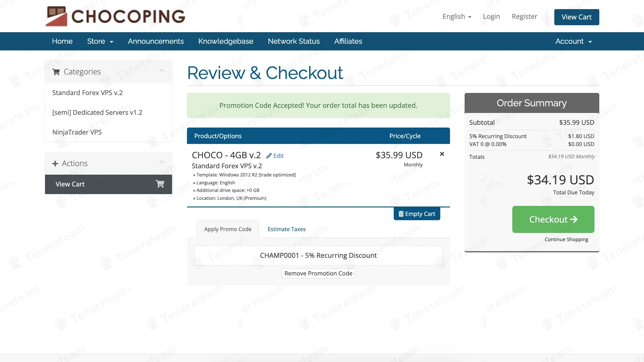Select the Apply Promo Code tab
Viewport: 644px width, 362px height.
click(x=228, y=229)
